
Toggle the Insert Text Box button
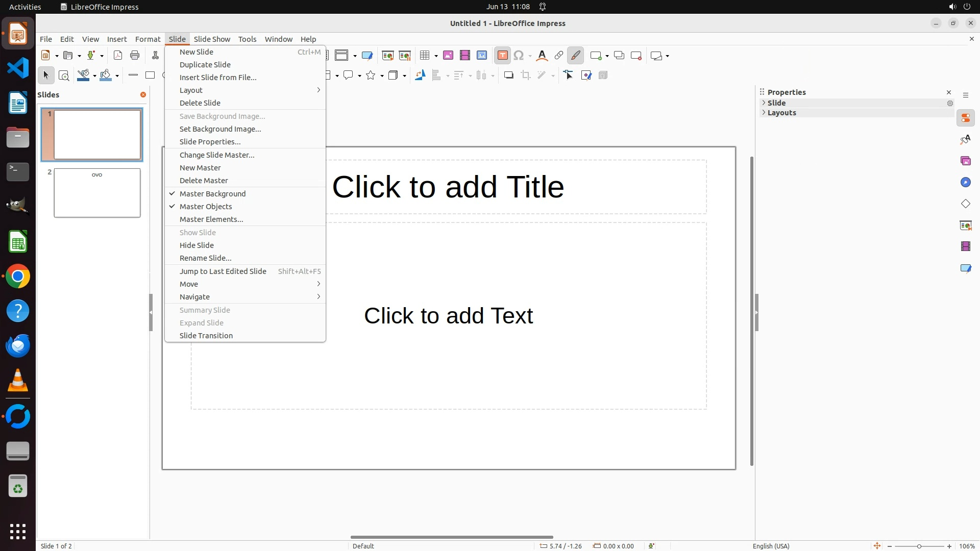click(x=502, y=56)
